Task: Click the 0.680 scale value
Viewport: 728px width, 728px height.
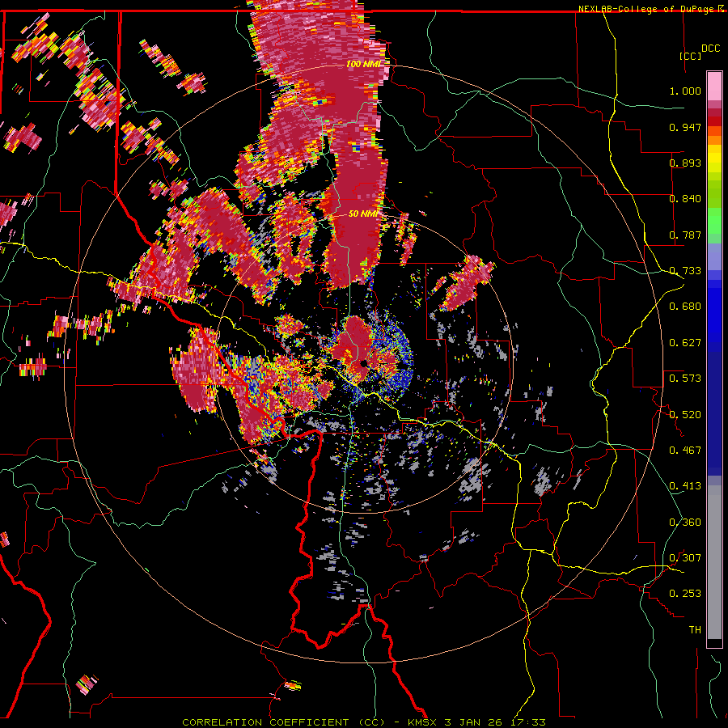Action: 685,307
